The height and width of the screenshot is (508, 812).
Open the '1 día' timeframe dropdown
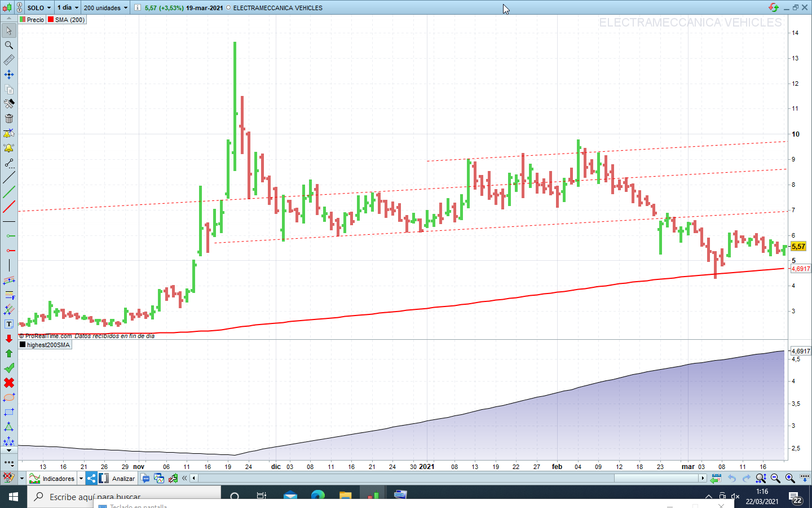[x=68, y=8]
